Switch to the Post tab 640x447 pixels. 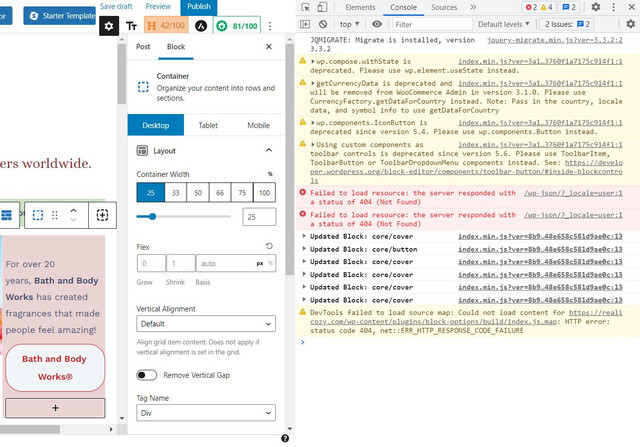143,47
